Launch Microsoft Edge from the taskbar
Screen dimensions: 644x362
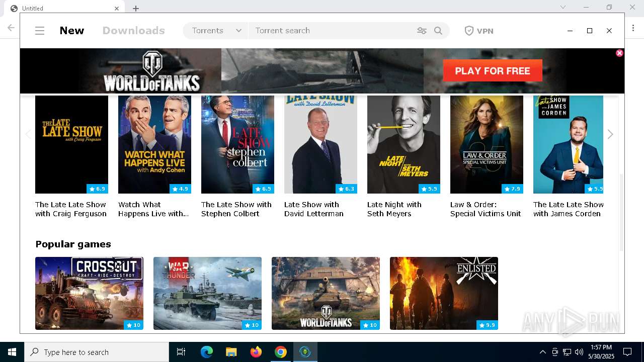(x=207, y=352)
